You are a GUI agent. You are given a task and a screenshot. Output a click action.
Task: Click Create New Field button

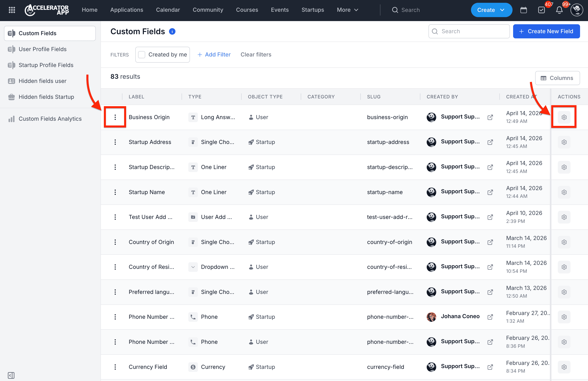point(546,31)
